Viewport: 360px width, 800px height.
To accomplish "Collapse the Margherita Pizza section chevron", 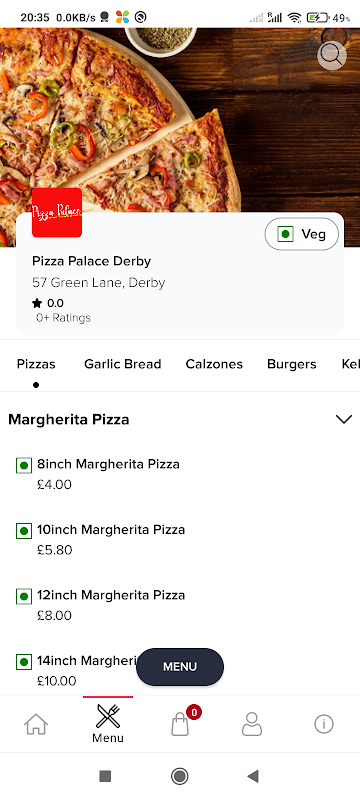I will tap(344, 419).
